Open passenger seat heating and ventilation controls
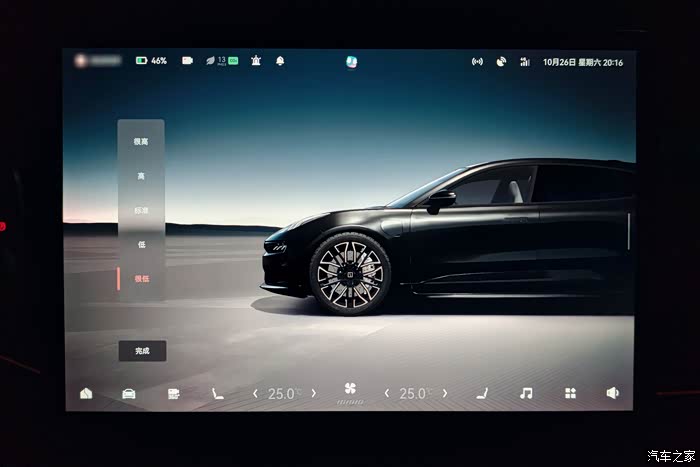The width and height of the screenshot is (700, 467). point(482,393)
